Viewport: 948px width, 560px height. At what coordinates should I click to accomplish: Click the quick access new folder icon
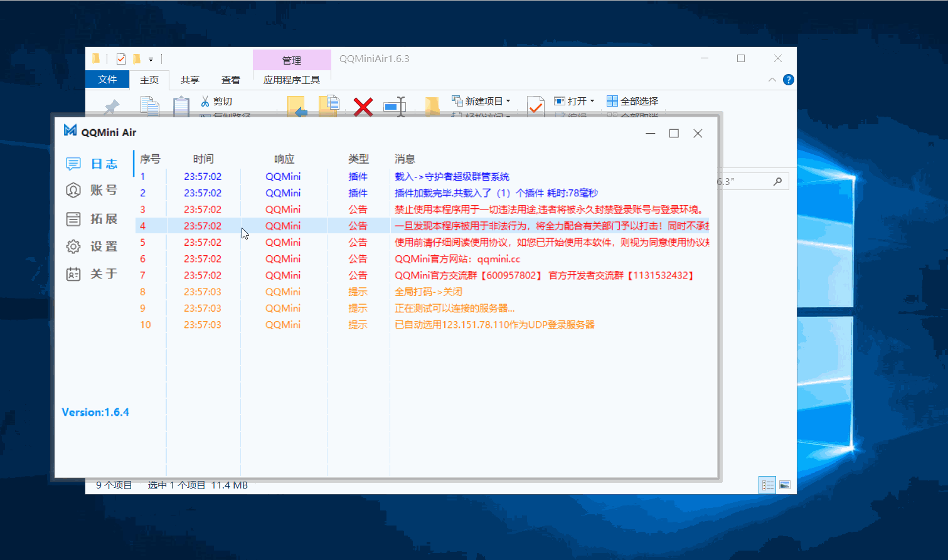coord(136,59)
